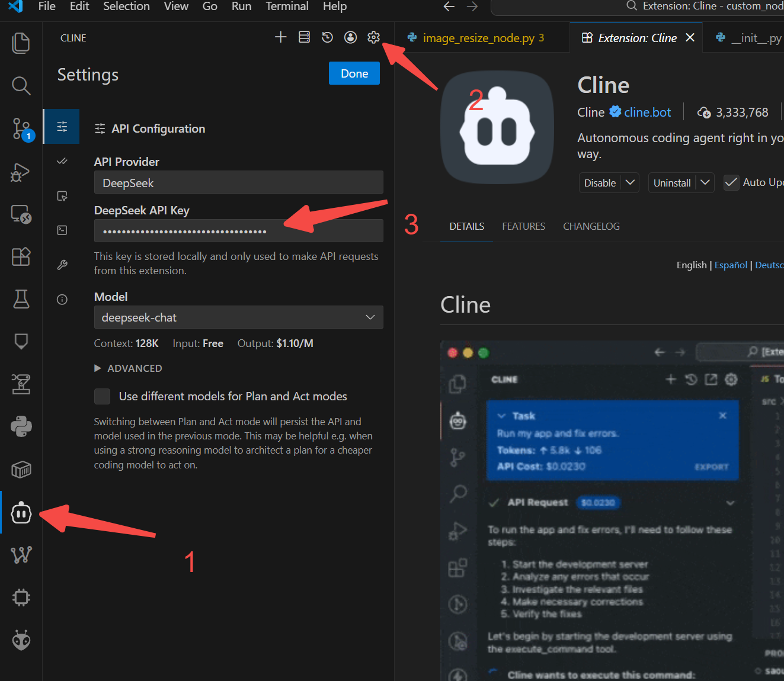The width and height of the screenshot is (784, 681).
Task: Open Cline settings gear icon
Action: (x=373, y=37)
